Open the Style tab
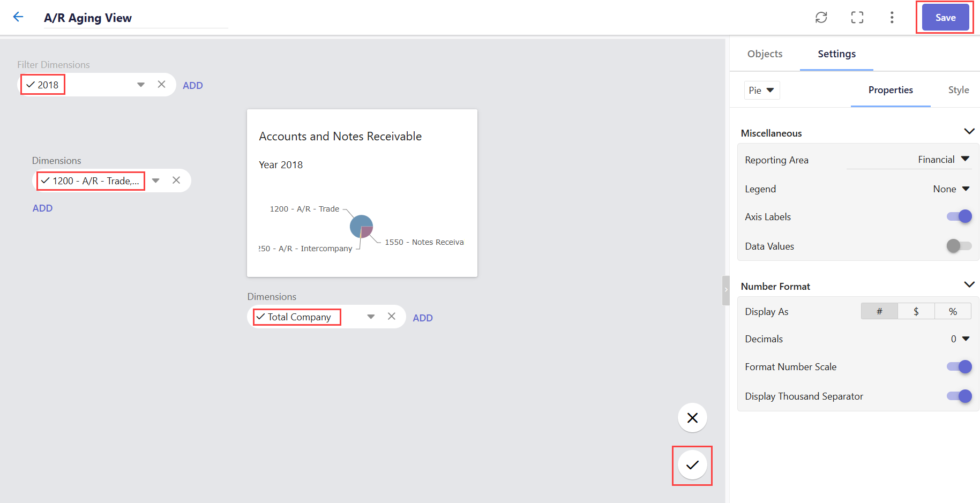Image resolution: width=980 pixels, height=503 pixels. coord(959,90)
